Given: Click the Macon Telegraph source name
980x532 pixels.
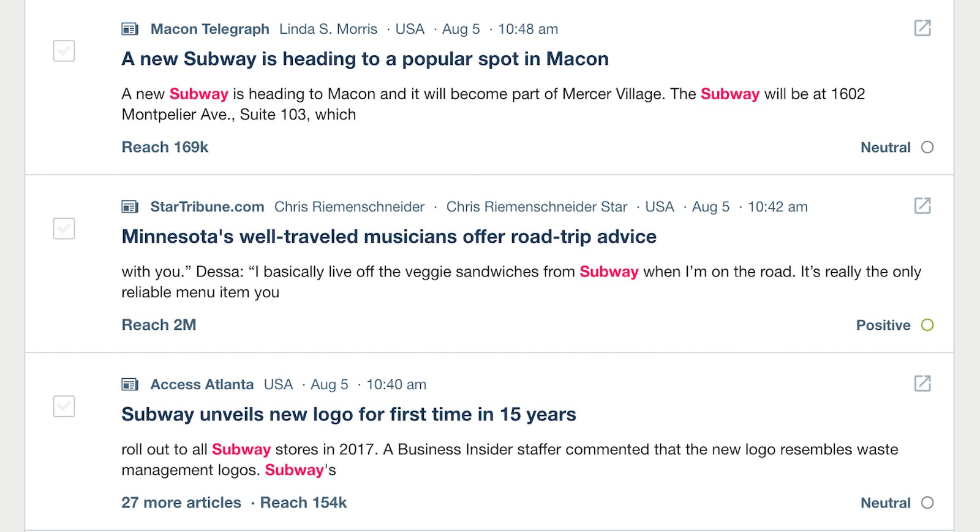Looking at the screenshot, I should [x=209, y=29].
